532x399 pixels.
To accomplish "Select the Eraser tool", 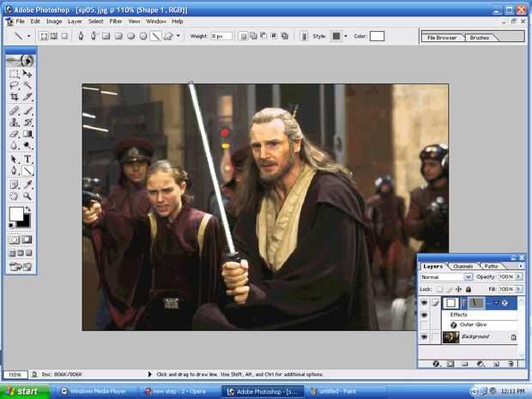I will click(x=14, y=134).
